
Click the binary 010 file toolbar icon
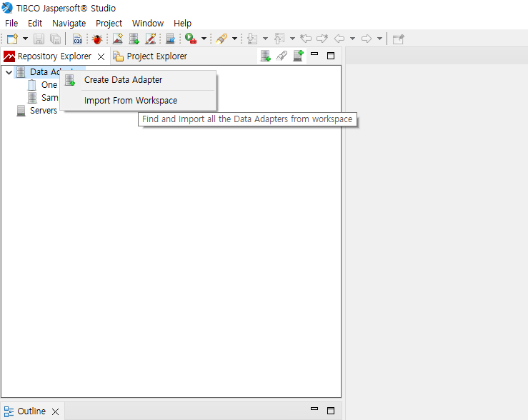coord(77,39)
